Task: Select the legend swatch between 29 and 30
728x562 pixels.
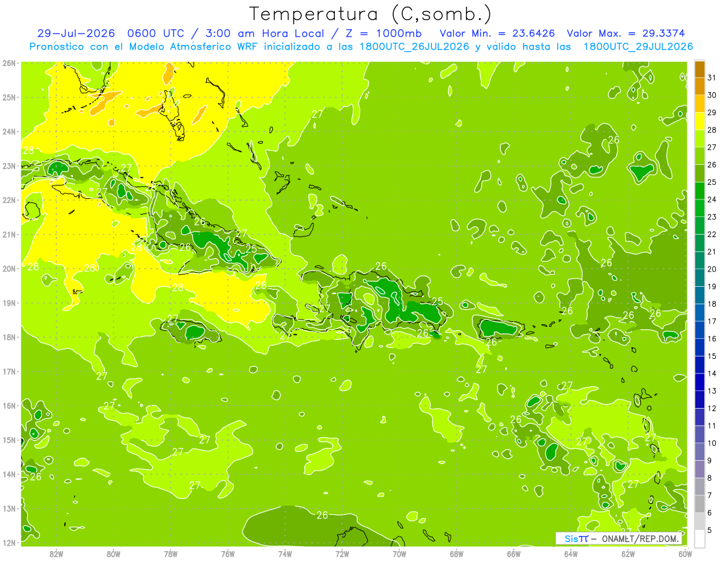Action: click(x=699, y=104)
